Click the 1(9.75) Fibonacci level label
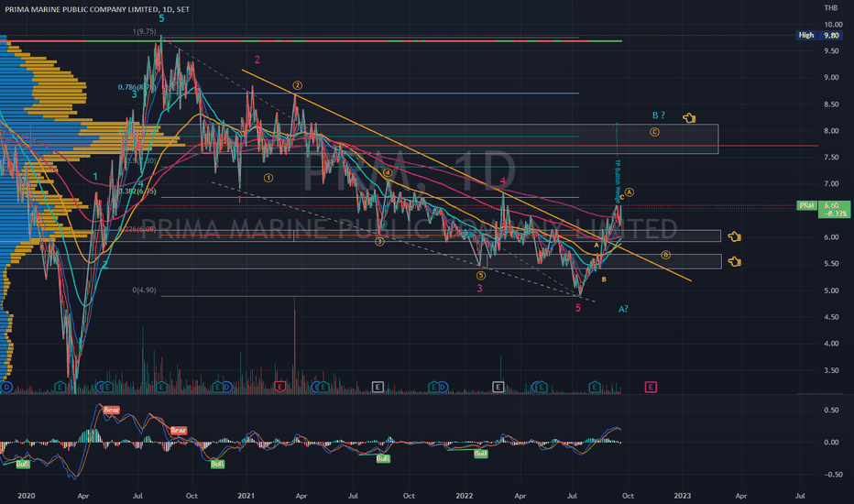The width and height of the screenshot is (854, 504). coord(145,31)
